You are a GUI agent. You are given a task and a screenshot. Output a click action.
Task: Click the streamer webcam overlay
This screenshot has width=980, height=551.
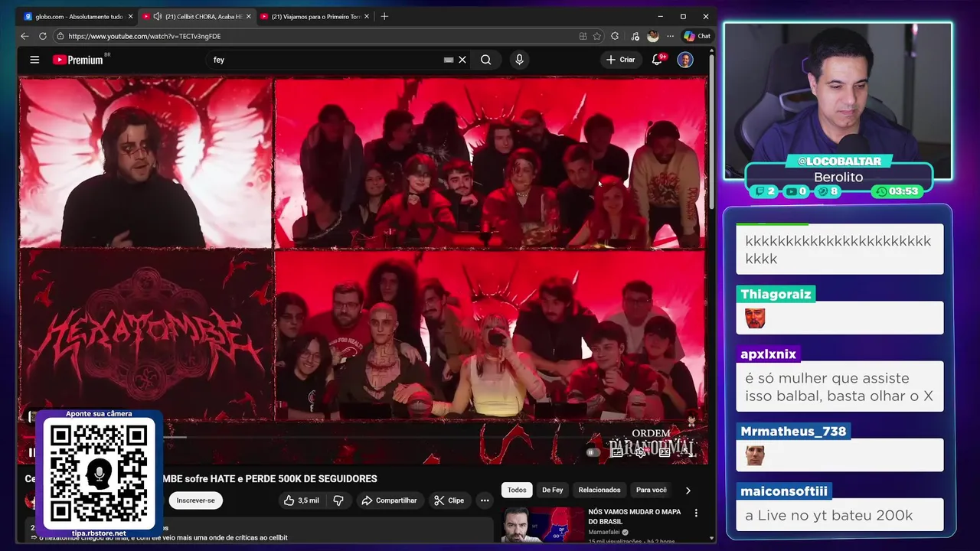coord(838,99)
